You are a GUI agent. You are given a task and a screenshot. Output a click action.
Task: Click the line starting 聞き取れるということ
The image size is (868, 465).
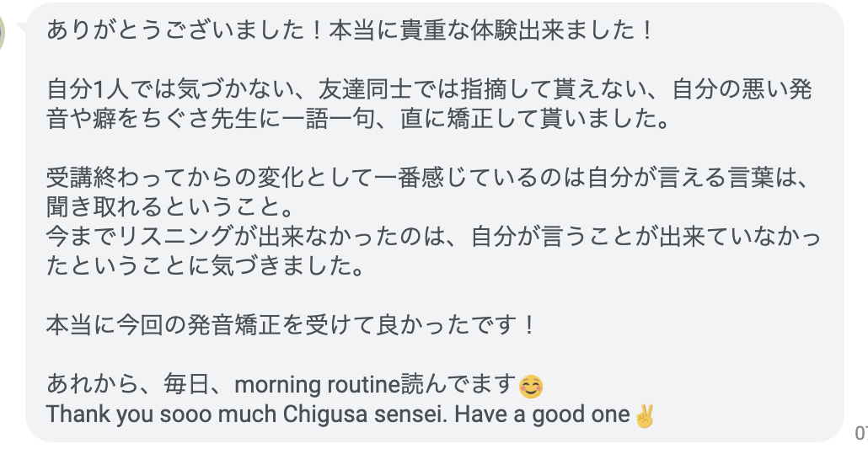click(169, 207)
